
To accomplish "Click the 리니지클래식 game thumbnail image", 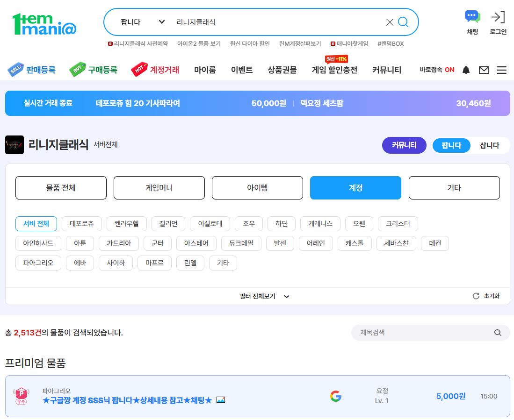I will [x=14, y=145].
